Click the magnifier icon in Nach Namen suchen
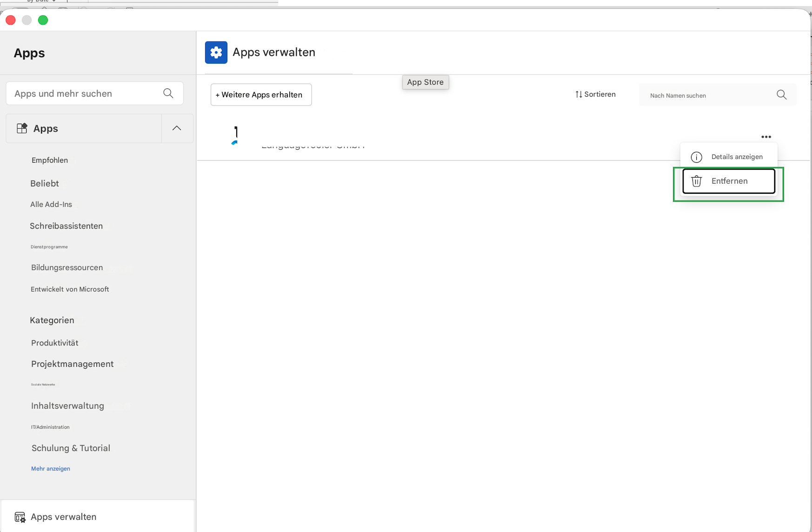812x532 pixels. (781, 95)
